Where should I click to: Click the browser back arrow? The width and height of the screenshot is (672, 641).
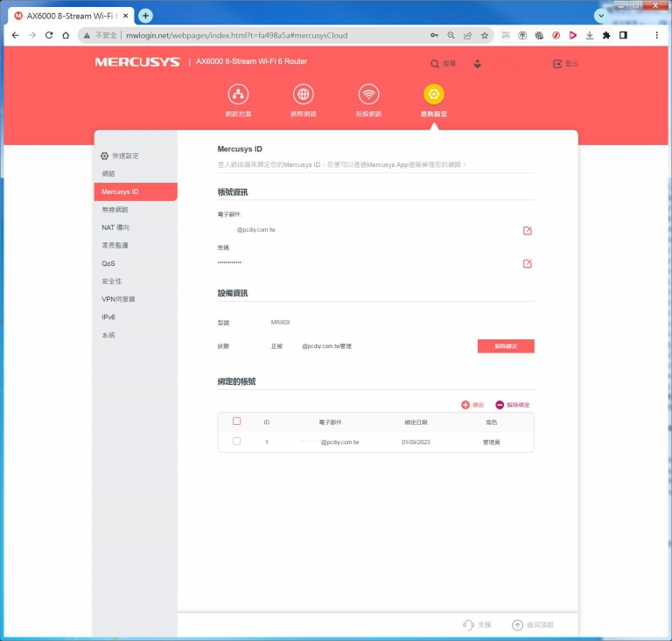tap(16, 35)
